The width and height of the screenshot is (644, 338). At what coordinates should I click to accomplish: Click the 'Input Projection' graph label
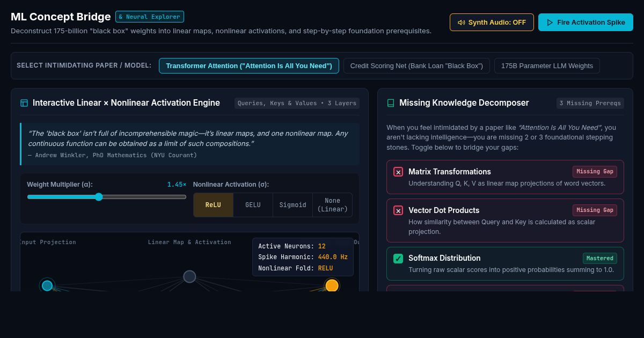(48, 243)
